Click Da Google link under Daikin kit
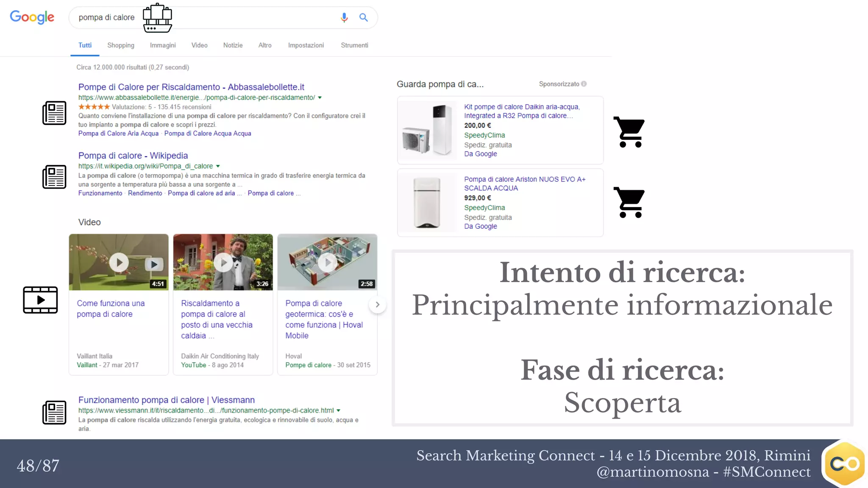 coord(481,154)
